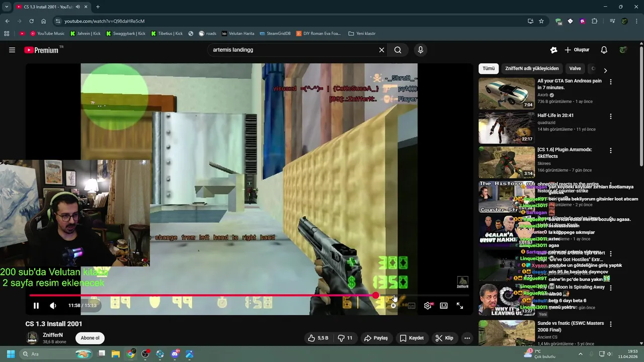Open Half-Life in 20:41 thumbnail
Viewport: 644px width, 362px height.
[x=507, y=128]
